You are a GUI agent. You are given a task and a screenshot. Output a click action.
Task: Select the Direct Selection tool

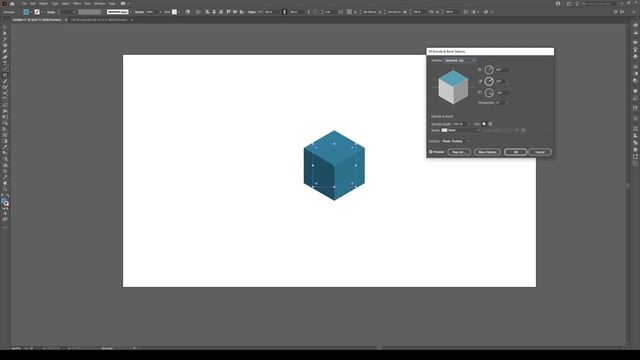pyautogui.click(x=5, y=33)
